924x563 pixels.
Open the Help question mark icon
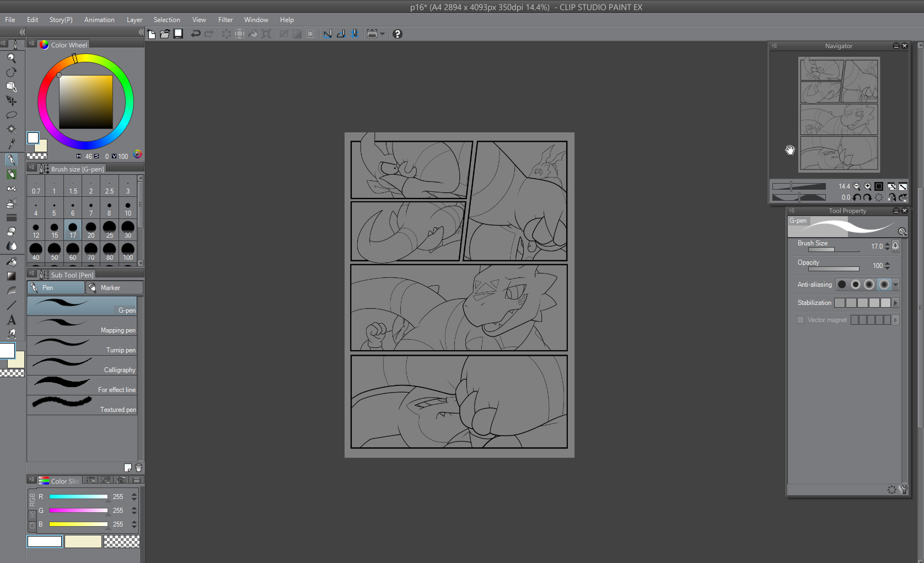(397, 34)
